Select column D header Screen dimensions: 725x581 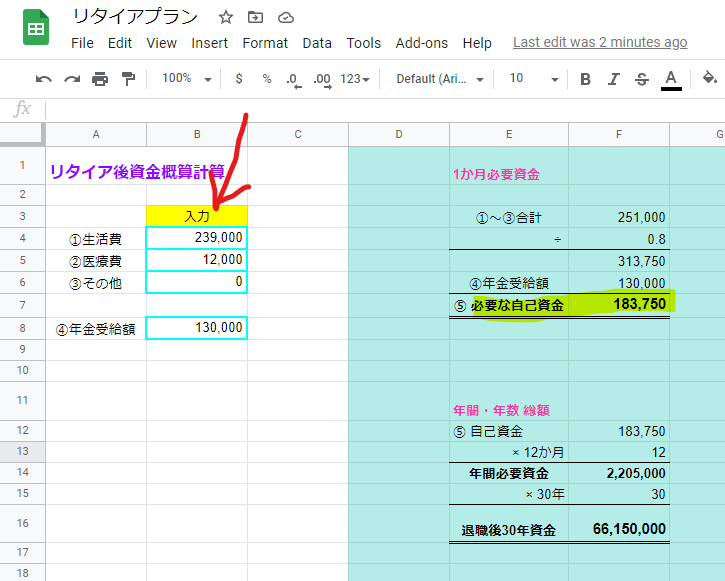click(399, 135)
